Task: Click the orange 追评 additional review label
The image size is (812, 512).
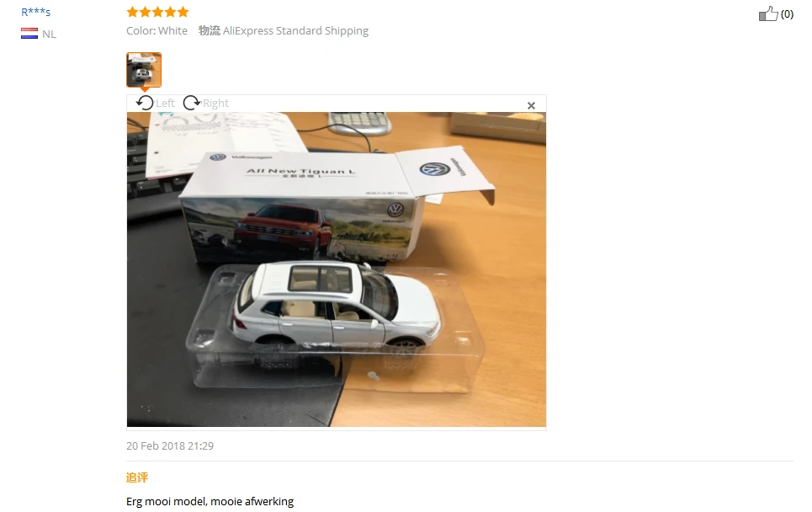Action: pos(137,477)
